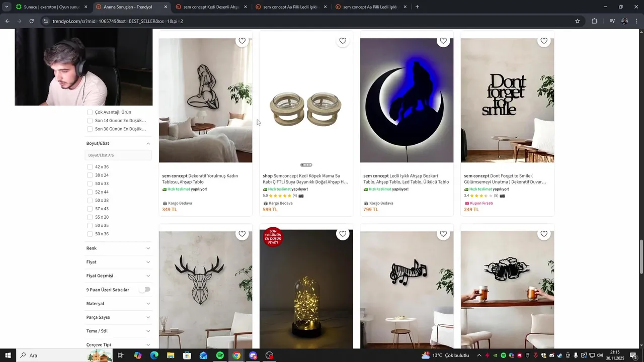
Task: Enable Çok Avantajlı Ürün checkbox
Action: pyautogui.click(x=90, y=112)
